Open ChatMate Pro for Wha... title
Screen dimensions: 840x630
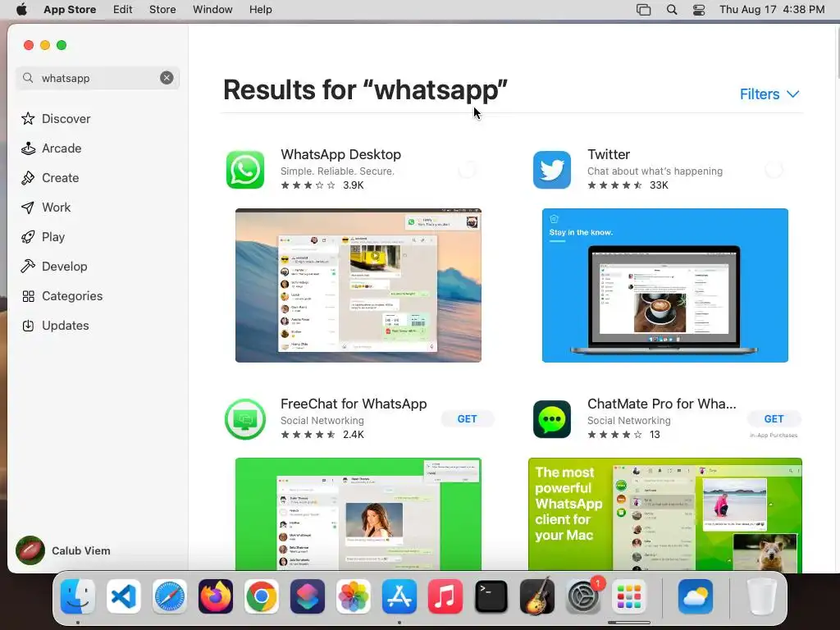(x=662, y=404)
